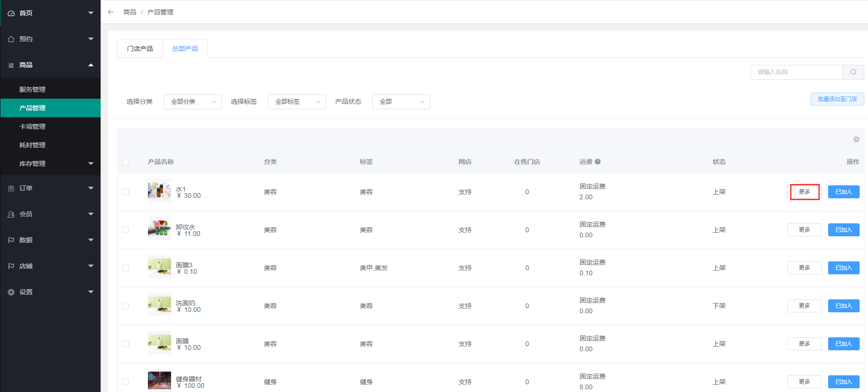Open 卡项管理 in the sidebar menu

tap(32, 126)
